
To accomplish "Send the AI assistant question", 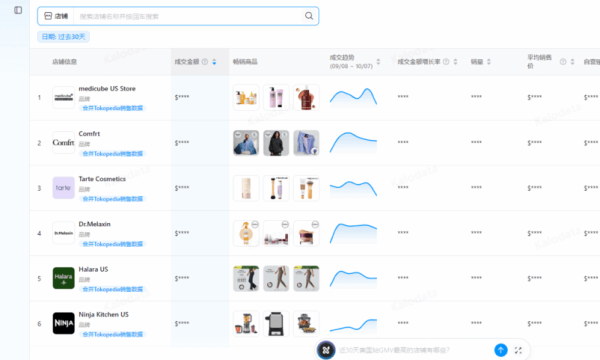I will (501, 350).
